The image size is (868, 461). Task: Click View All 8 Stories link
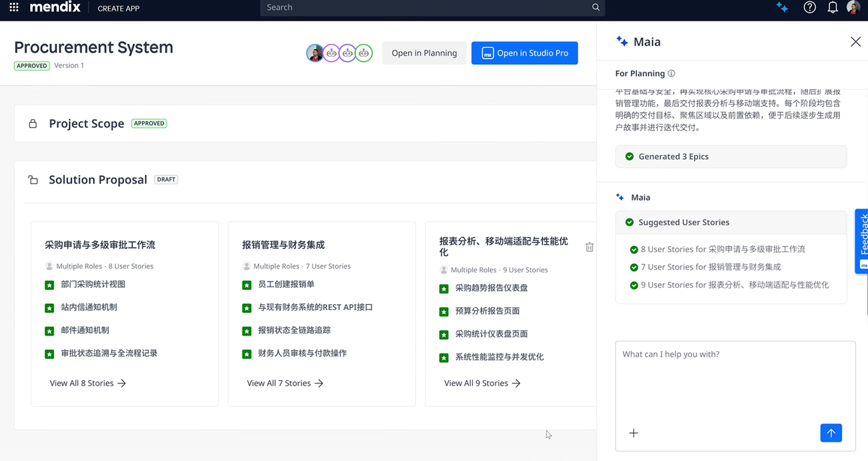(87, 383)
